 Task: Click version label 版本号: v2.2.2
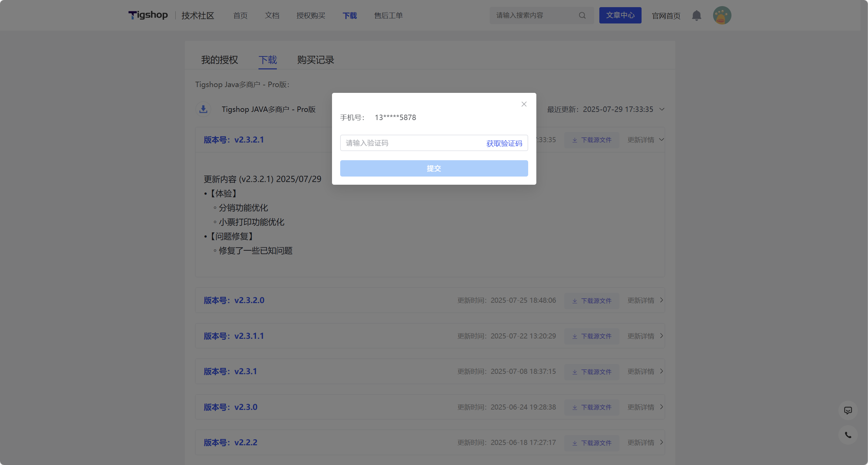point(231,443)
